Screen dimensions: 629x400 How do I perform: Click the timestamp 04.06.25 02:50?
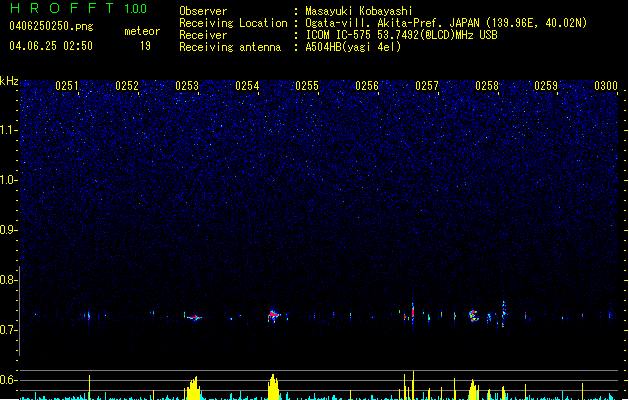(51, 46)
